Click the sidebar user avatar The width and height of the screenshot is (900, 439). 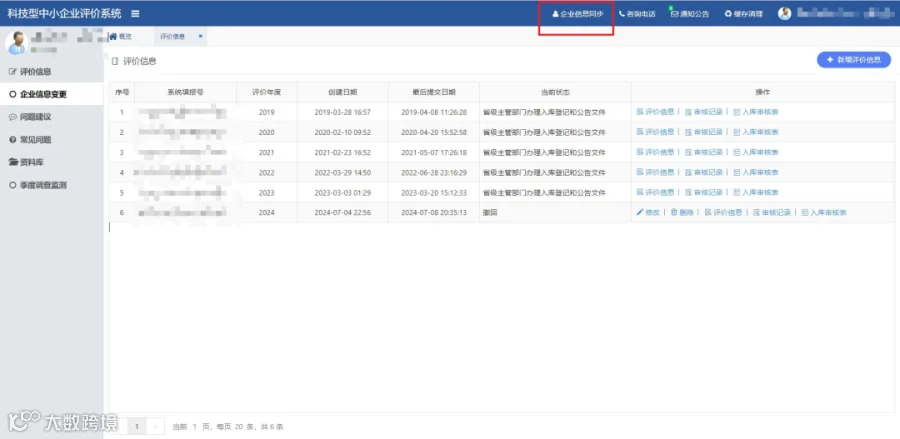pos(15,43)
